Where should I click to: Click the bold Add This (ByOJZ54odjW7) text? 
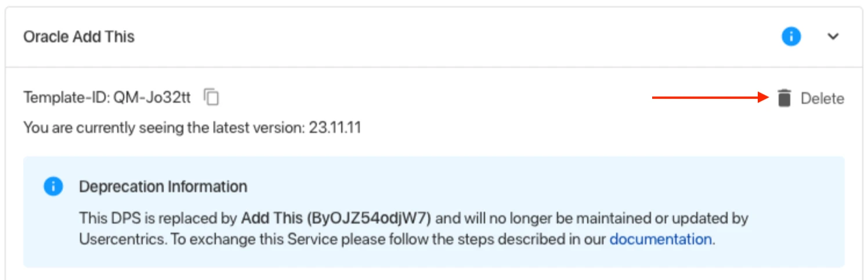click(x=337, y=219)
